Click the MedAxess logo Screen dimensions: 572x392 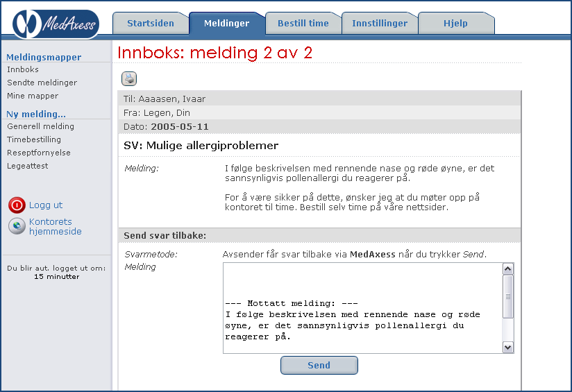click(x=56, y=23)
